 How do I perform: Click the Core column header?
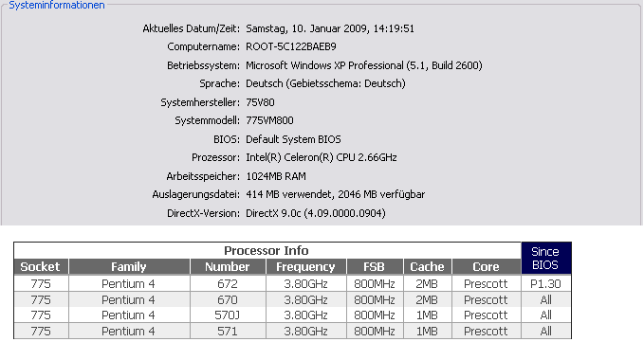[x=486, y=266]
